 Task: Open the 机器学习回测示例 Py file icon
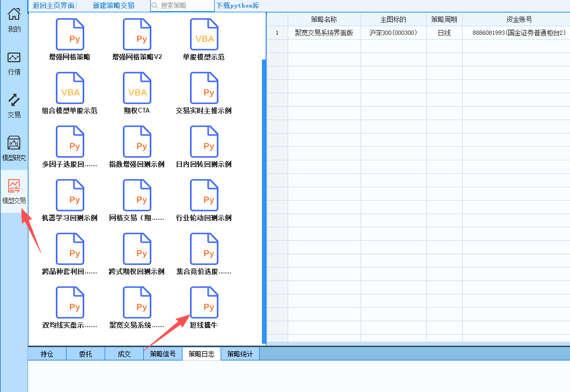tap(70, 195)
